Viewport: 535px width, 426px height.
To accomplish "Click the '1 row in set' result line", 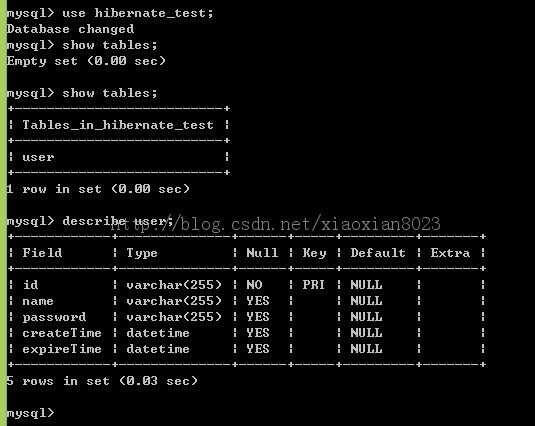I will [98, 189].
